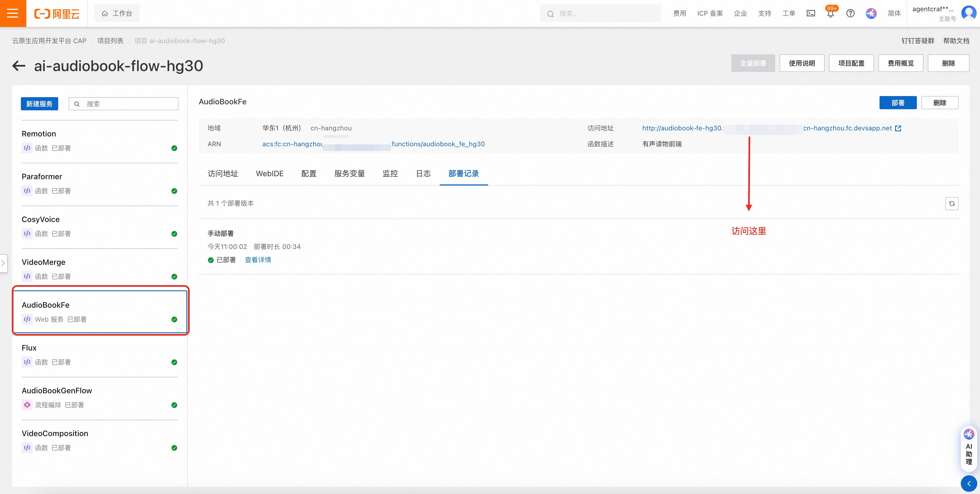Screen dimensions: 980x494
Task: Click VideoMerge function icon
Action: coord(27,276)
